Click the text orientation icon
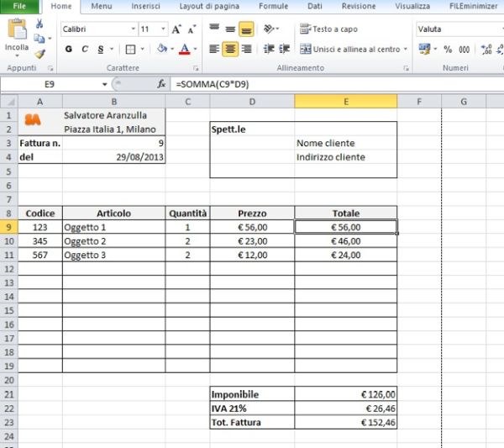 269,29
